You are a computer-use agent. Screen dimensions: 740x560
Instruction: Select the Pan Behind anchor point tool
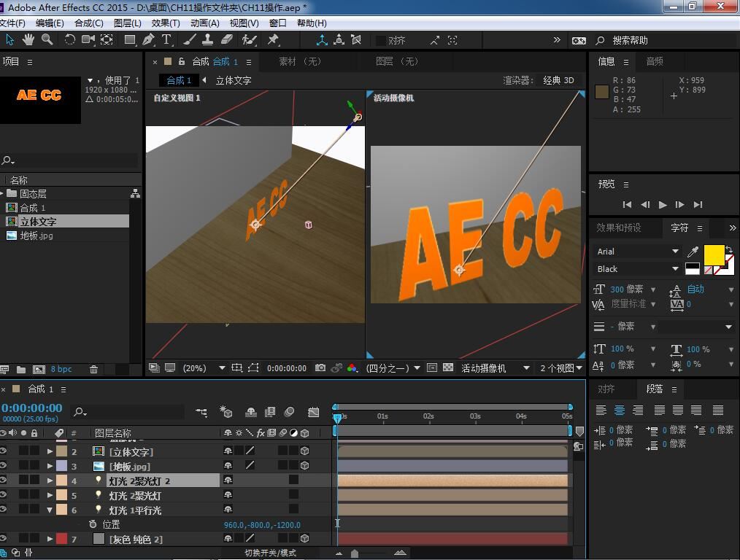tap(107, 39)
